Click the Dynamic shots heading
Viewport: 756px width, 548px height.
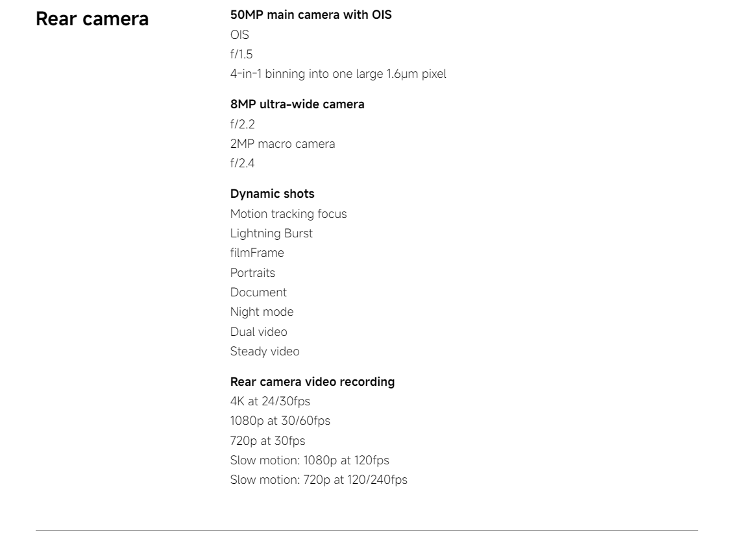[273, 194]
